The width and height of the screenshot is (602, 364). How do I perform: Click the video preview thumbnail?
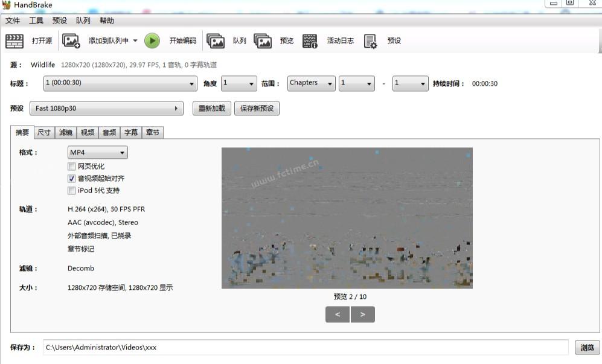[x=347, y=218]
